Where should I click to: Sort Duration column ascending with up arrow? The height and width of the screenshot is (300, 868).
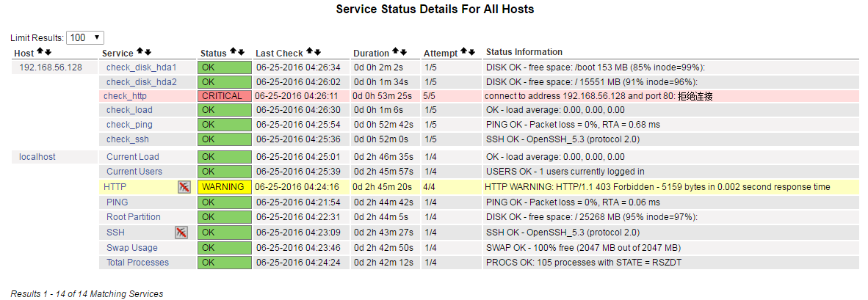pos(396,53)
